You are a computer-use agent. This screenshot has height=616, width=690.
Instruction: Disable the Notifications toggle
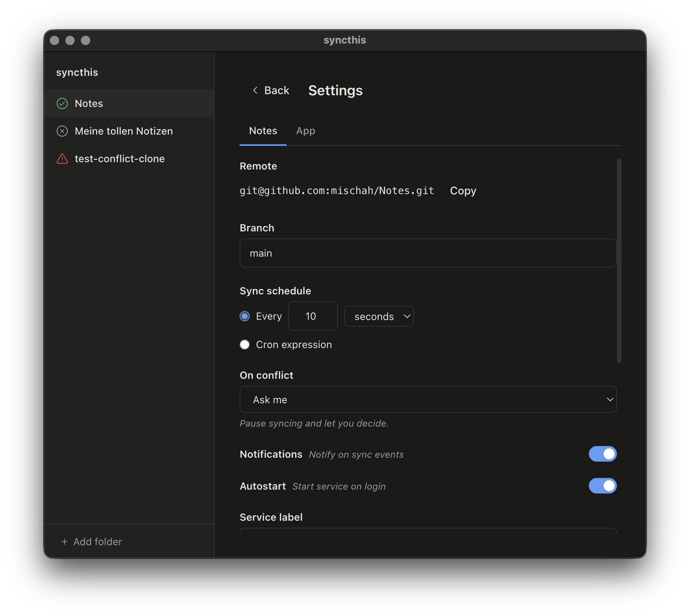click(603, 454)
